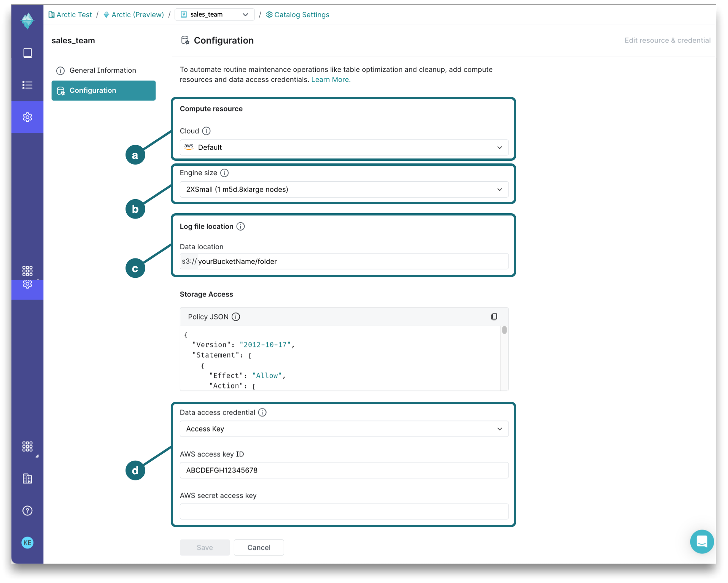The width and height of the screenshot is (728, 583).
Task: Click the organization buildings icon in the sidebar
Action: coord(27,478)
